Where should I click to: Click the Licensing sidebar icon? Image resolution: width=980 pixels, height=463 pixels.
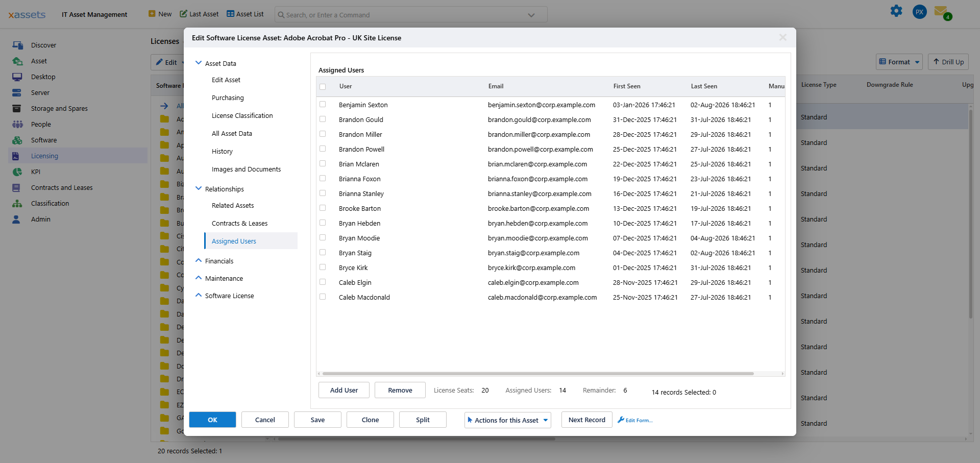[16, 156]
